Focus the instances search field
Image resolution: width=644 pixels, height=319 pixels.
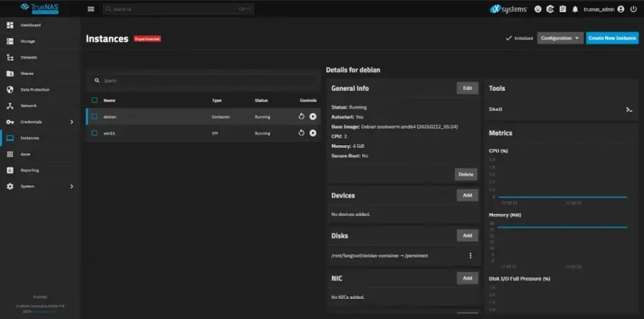tap(203, 81)
